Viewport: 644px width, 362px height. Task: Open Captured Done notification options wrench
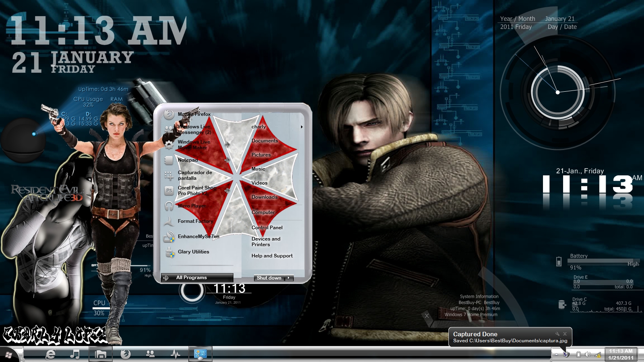click(557, 334)
